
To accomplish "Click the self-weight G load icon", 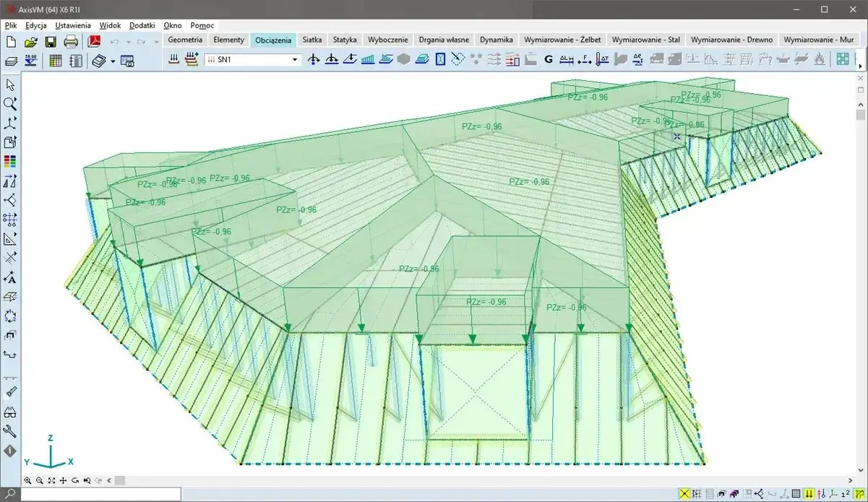I will [x=548, y=60].
